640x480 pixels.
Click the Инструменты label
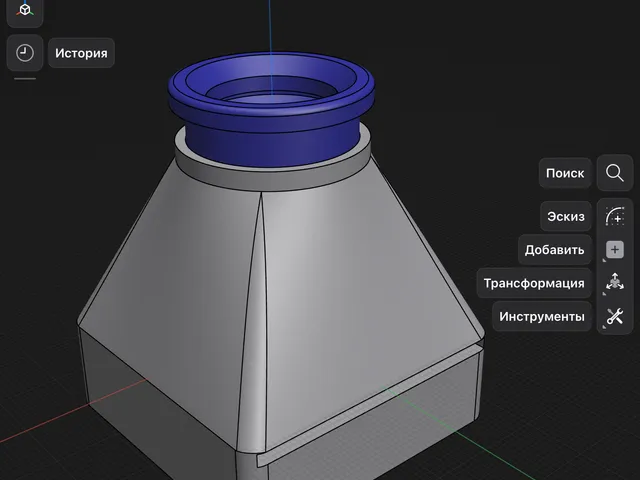pyautogui.click(x=542, y=317)
